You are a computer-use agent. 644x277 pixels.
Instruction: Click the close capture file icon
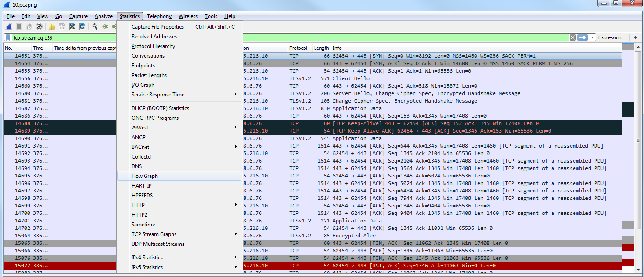pos(72,27)
